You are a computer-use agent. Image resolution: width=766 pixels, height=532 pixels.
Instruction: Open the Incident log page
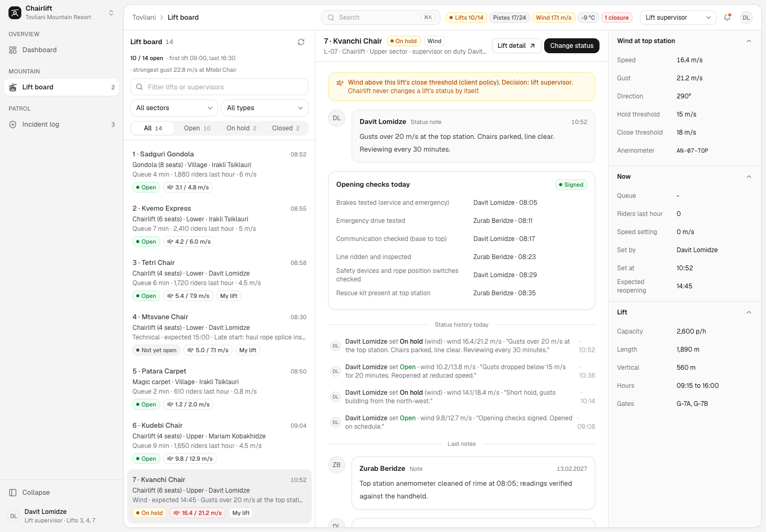(x=62, y=124)
